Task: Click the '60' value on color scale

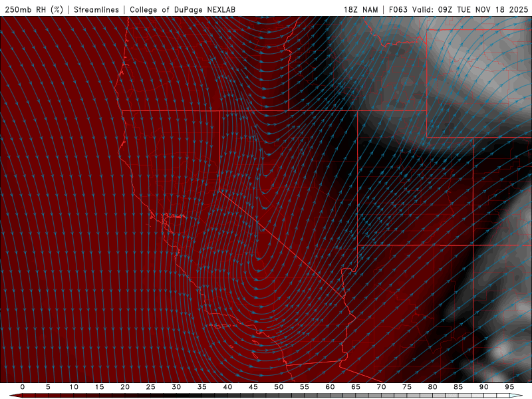Action: pos(330,387)
